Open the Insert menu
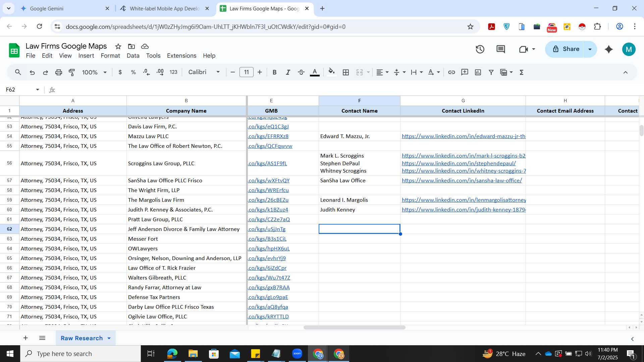 [x=86, y=56]
